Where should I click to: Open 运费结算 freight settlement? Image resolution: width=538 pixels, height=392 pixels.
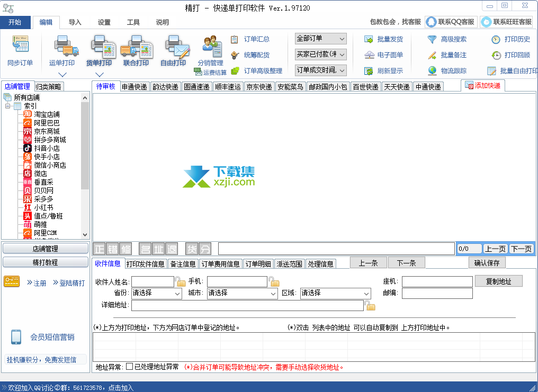click(210, 72)
